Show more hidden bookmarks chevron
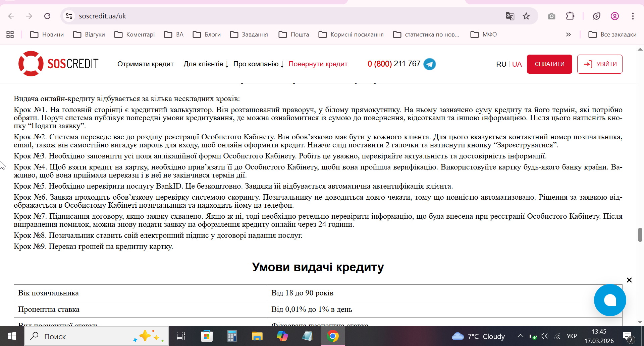 click(569, 34)
